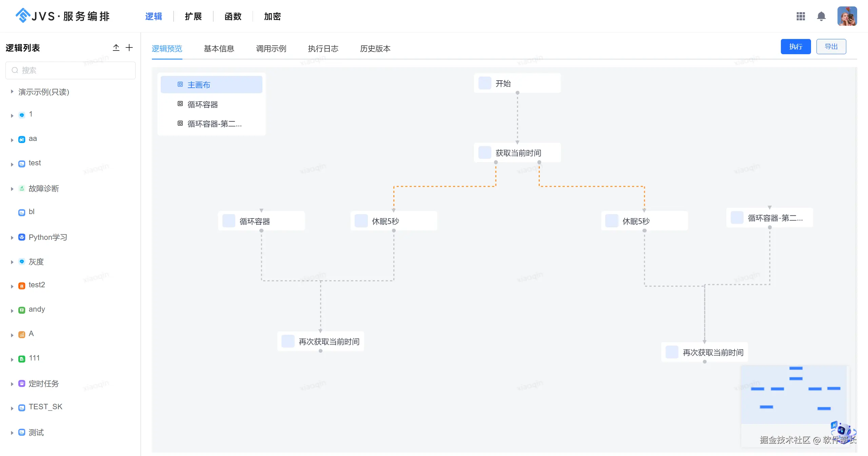868x456 pixels.
Task: Click the bl item icon in list
Action: tap(22, 212)
